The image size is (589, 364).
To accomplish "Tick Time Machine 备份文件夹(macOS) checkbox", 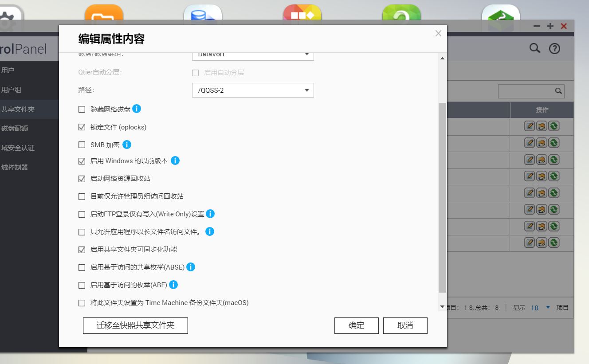I will tap(82, 303).
